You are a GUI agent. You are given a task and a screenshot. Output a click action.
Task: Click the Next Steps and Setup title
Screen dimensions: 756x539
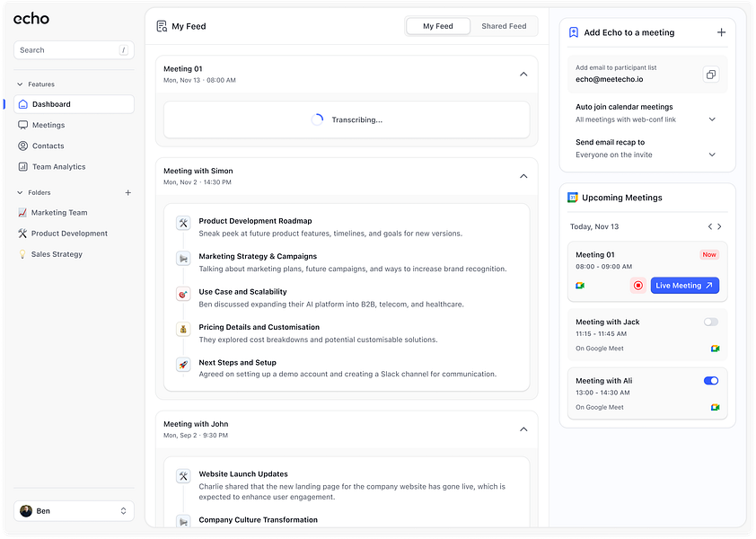[x=238, y=362]
